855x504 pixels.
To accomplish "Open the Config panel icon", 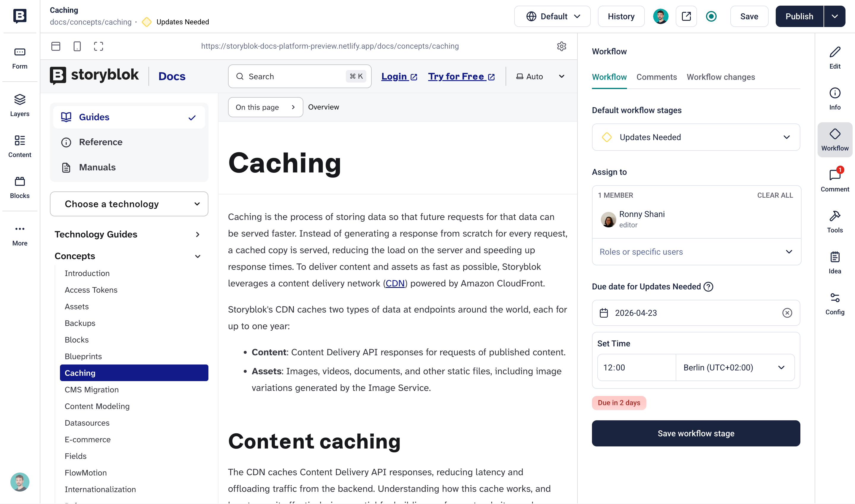I will click(835, 303).
